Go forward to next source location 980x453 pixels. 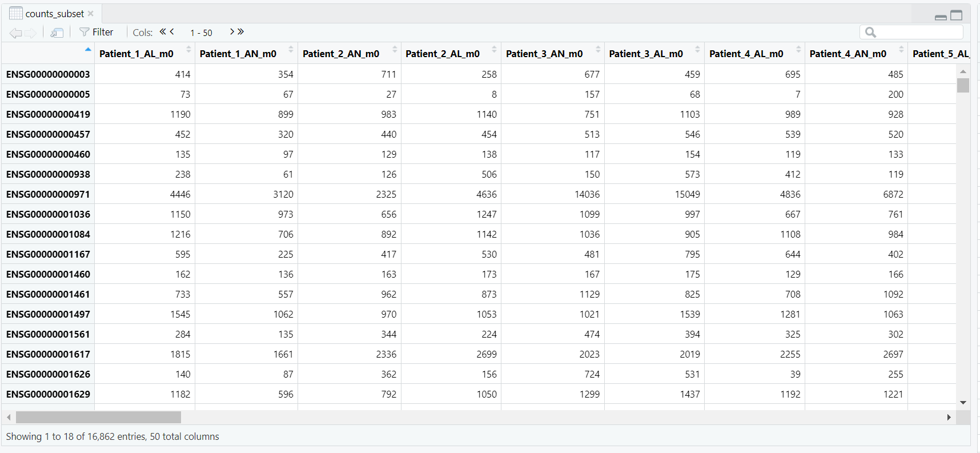(x=31, y=33)
